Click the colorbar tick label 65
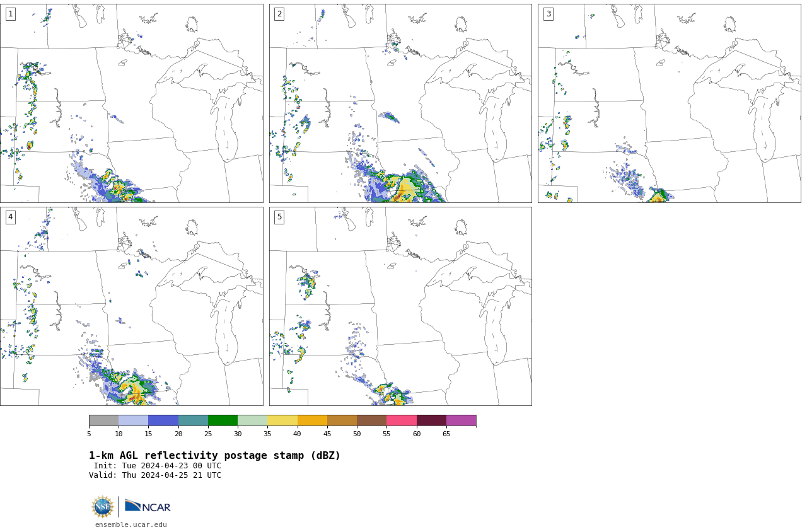Image resolution: width=807 pixels, height=532 pixels. point(446,434)
